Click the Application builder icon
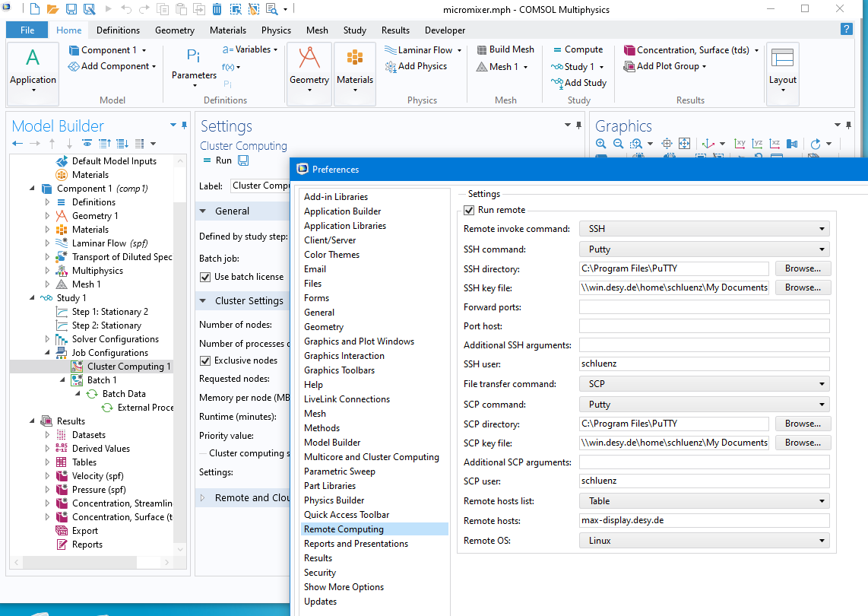 [33, 58]
